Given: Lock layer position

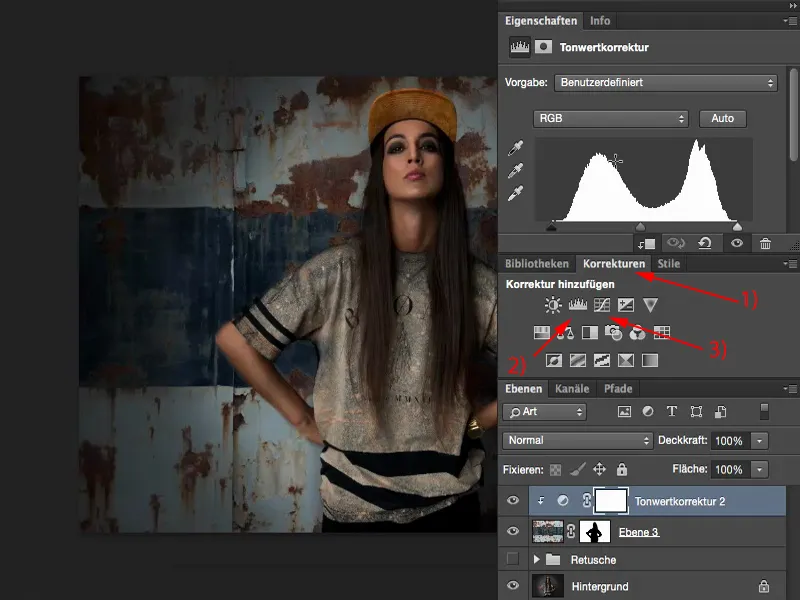Looking at the screenshot, I should coord(599,469).
